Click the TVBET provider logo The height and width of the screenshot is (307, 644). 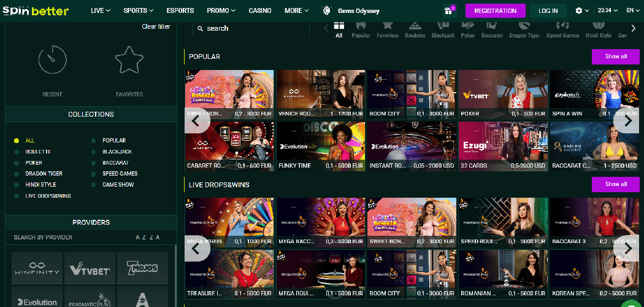point(90,268)
